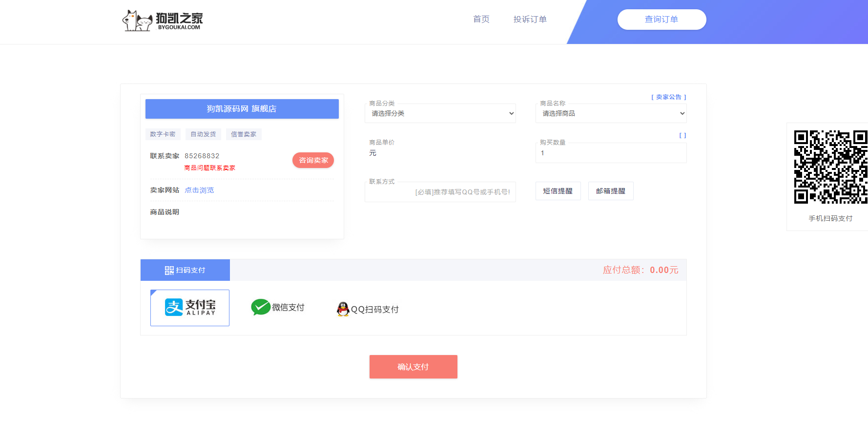Open the 请选择分类 category dropdown
Screen dimensions: 868x441
point(440,113)
